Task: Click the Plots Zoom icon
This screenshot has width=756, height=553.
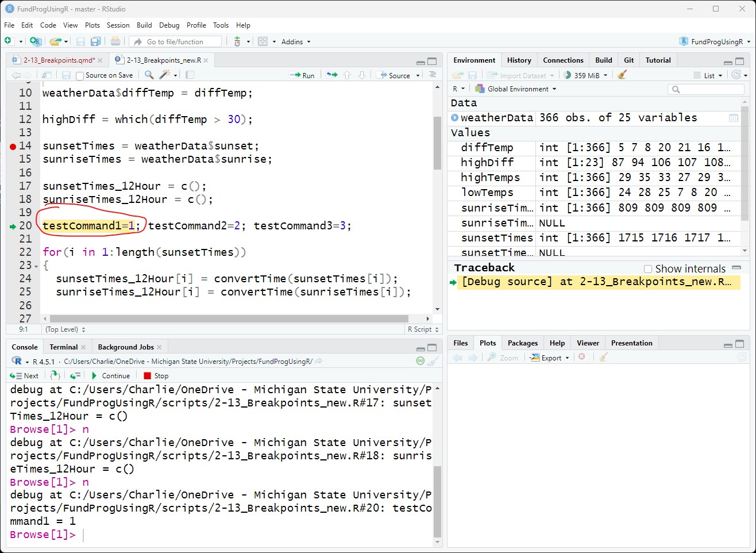Action: pos(503,358)
